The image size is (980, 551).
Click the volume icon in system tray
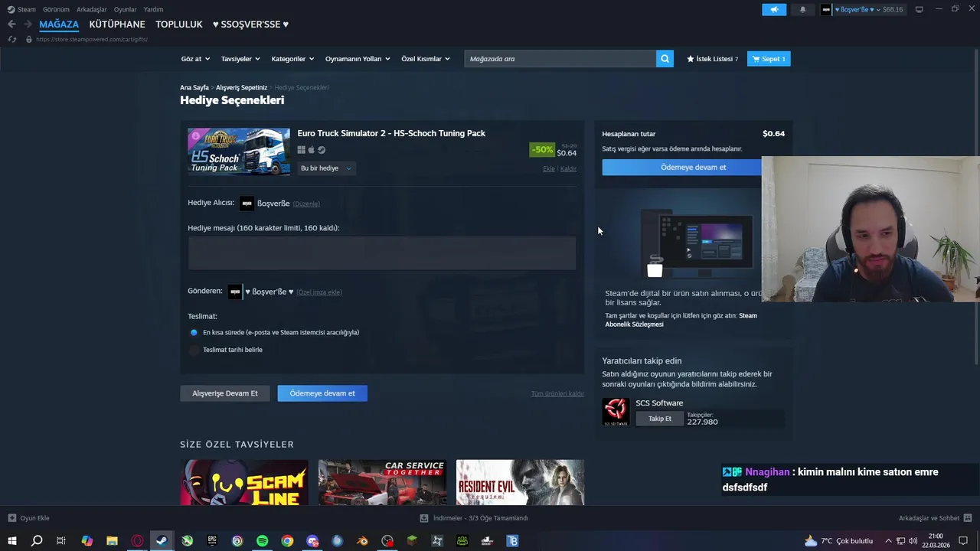click(x=913, y=541)
